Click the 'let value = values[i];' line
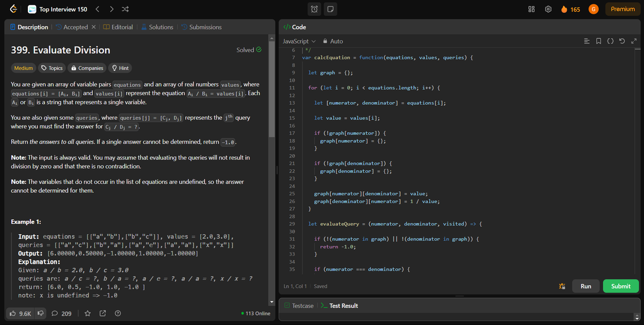 tap(347, 118)
